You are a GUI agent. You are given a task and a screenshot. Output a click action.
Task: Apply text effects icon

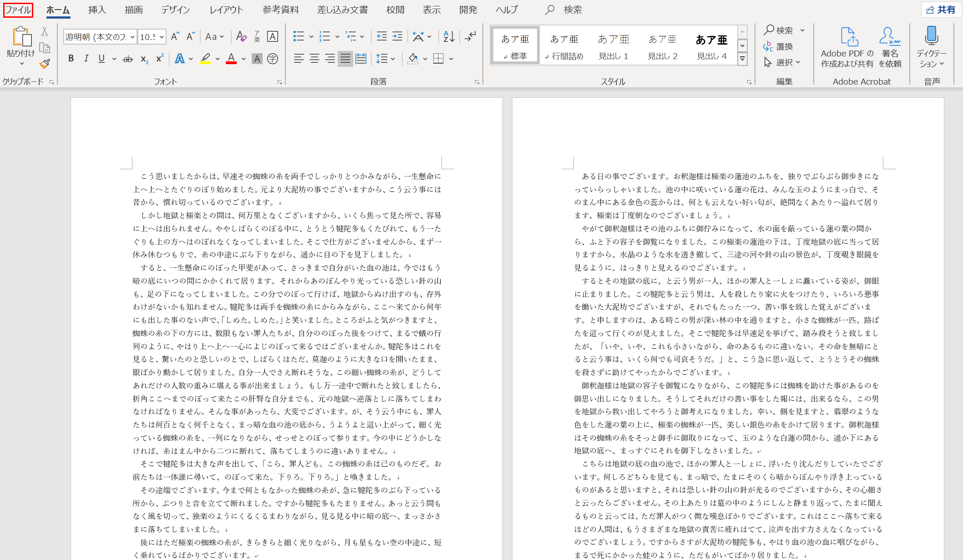click(x=180, y=59)
